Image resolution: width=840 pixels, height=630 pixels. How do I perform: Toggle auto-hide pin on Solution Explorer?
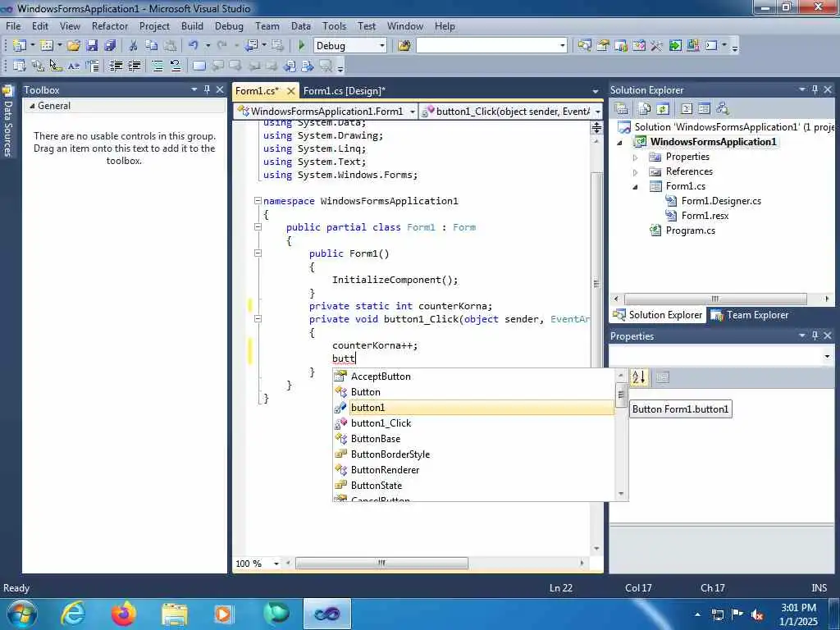pyautogui.click(x=815, y=89)
